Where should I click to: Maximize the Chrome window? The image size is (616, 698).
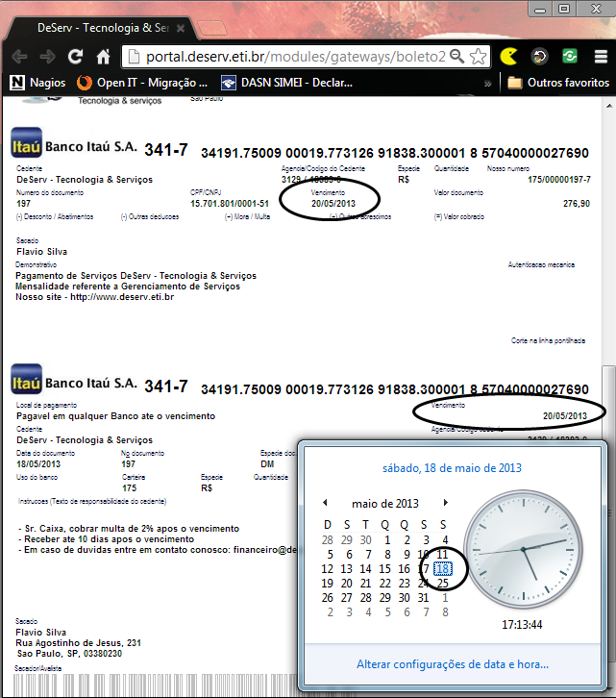click(564, 9)
